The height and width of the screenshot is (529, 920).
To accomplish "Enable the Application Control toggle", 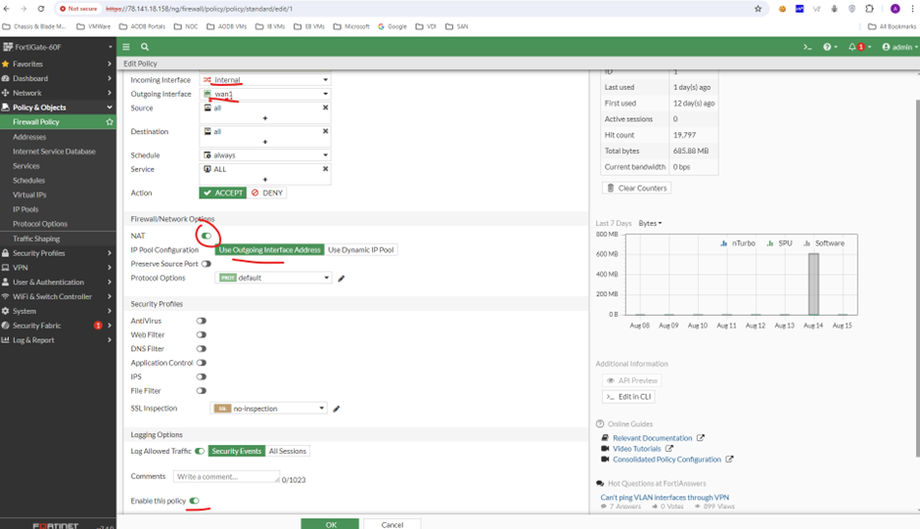I will pos(201,363).
